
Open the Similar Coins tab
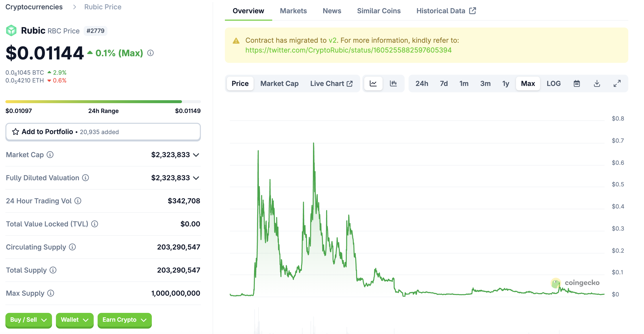pyautogui.click(x=379, y=11)
